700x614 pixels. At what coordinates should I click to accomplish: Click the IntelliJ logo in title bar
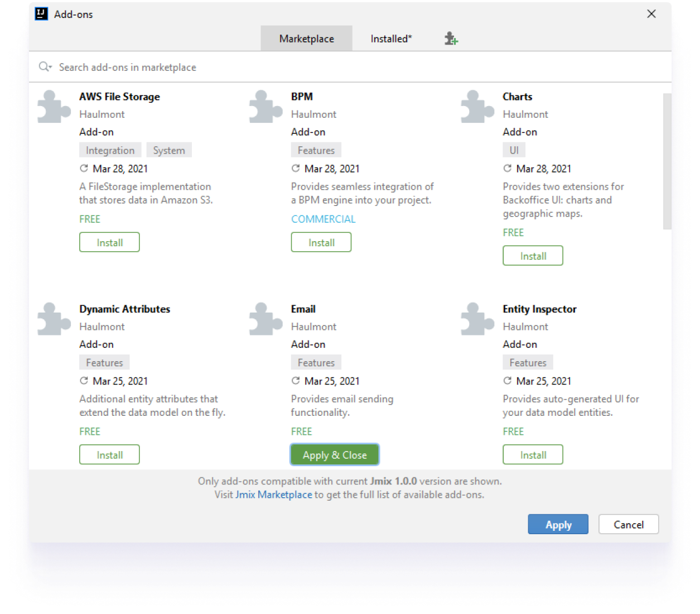click(x=42, y=14)
